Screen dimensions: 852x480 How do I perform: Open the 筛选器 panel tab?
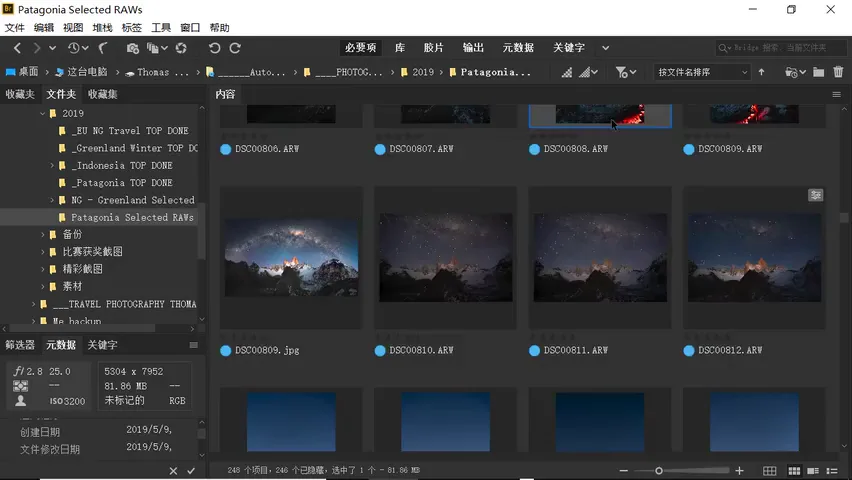(x=20, y=345)
